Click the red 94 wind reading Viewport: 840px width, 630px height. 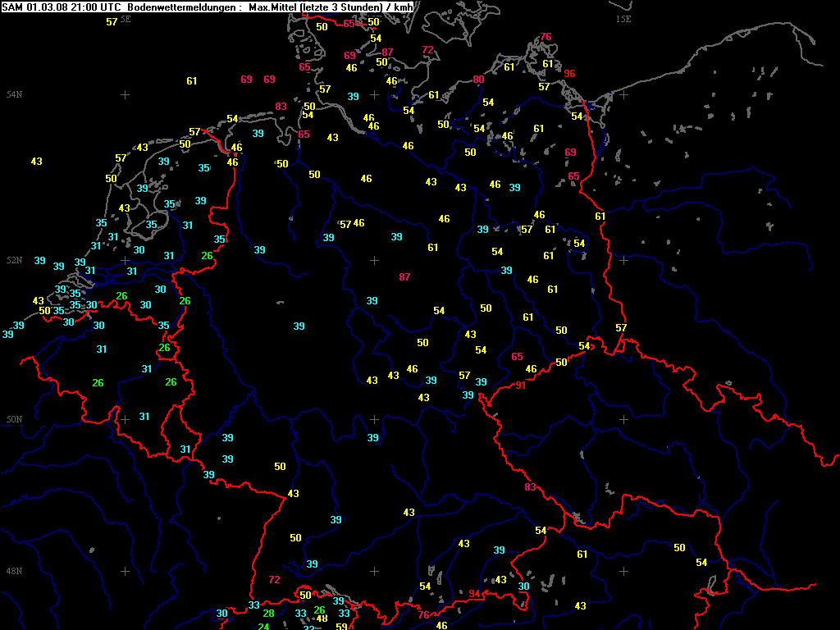[475, 594]
